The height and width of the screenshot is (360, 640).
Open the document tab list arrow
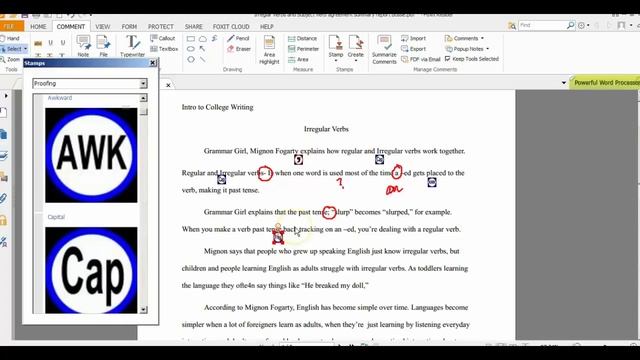[x=564, y=83]
